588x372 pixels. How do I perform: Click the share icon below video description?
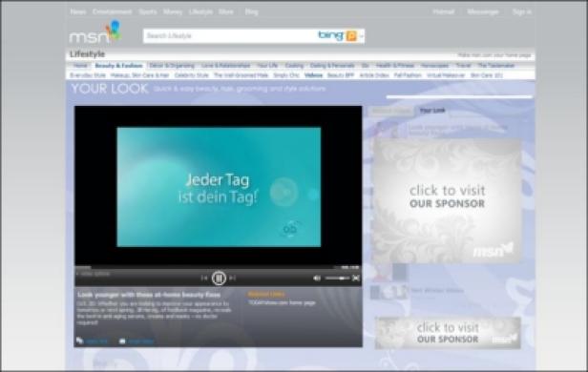tap(79, 341)
